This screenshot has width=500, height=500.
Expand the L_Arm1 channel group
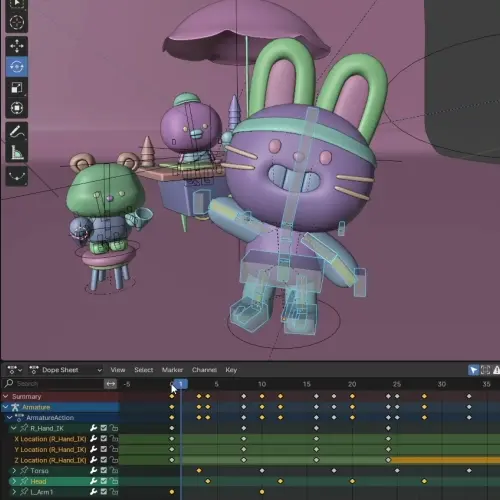coord(14,492)
